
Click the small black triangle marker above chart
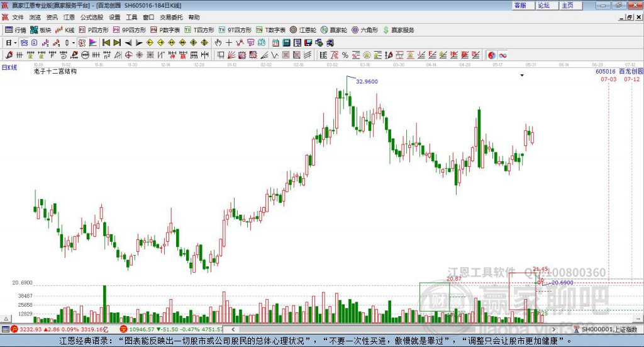pyautogui.click(x=522, y=75)
